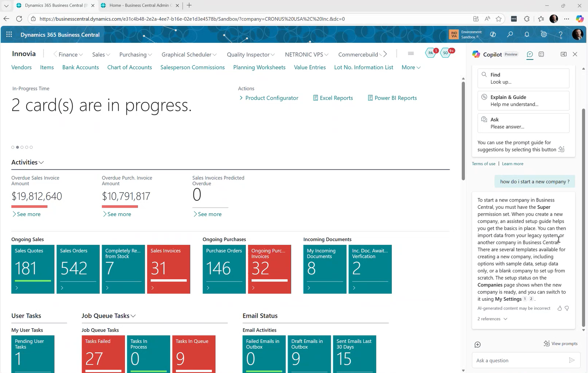Expand the Quality Inspector menu
This screenshot has width=588, height=373.
point(251,54)
